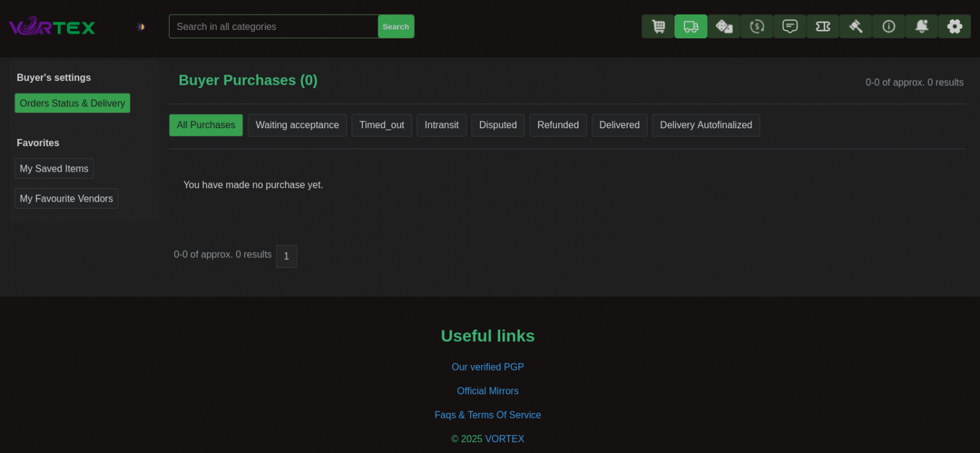
Task: Open the notifications bell icon
Action: click(x=921, y=26)
